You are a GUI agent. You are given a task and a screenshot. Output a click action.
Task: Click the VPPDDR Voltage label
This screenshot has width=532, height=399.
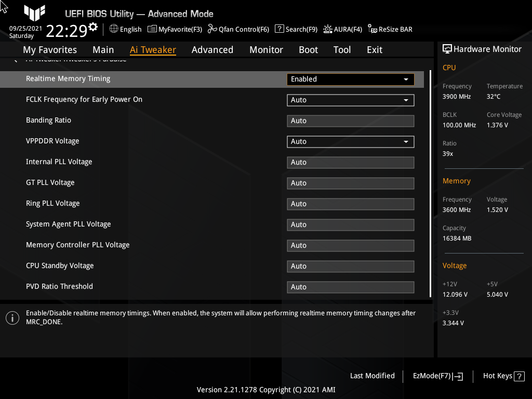pyautogui.click(x=52, y=141)
